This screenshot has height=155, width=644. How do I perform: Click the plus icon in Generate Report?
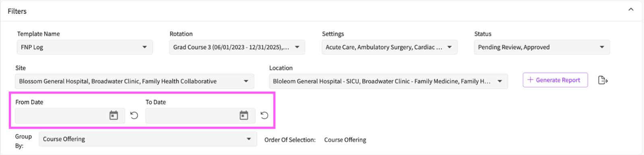pyautogui.click(x=530, y=80)
